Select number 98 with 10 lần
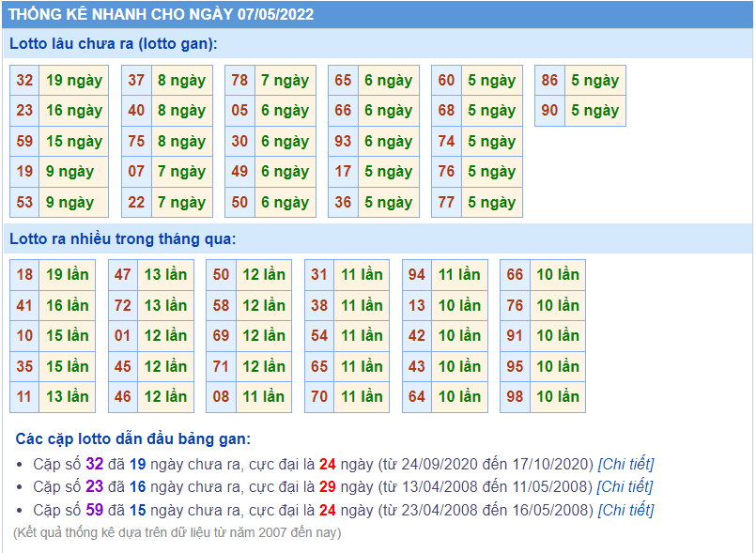Image resolution: width=756 pixels, height=553 pixels. 515,397
